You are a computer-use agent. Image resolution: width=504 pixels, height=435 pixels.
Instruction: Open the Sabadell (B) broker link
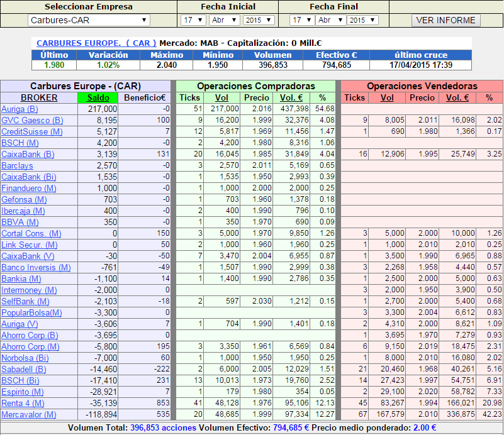click(24, 369)
